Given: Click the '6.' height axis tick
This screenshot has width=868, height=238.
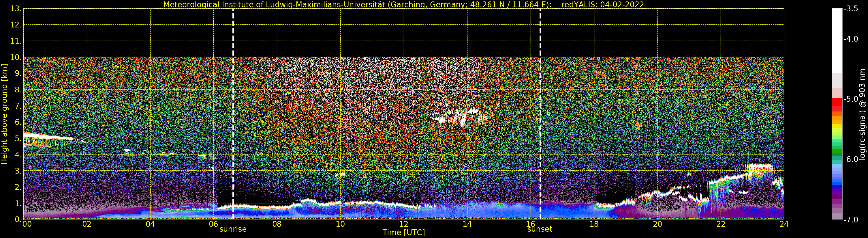Looking at the screenshot, I should click(x=18, y=122).
